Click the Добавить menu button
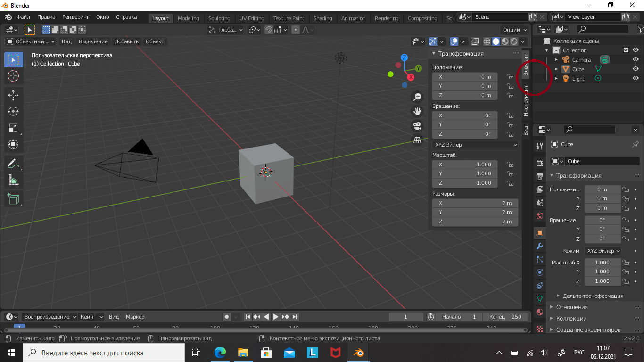This screenshot has height=362, width=644. click(126, 41)
